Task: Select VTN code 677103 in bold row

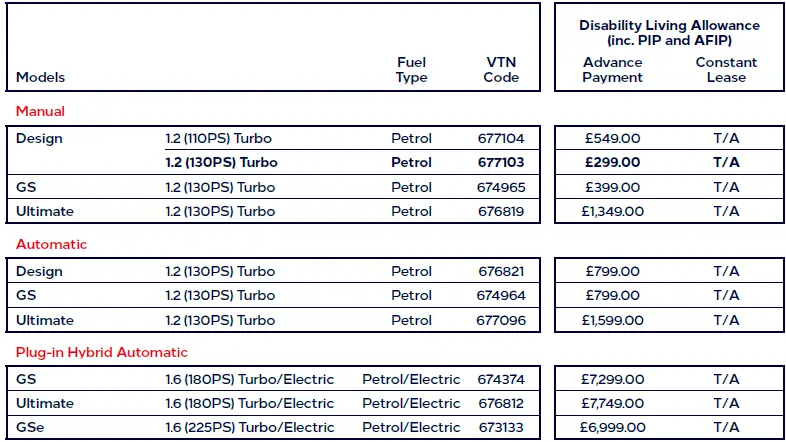Action: tap(501, 162)
